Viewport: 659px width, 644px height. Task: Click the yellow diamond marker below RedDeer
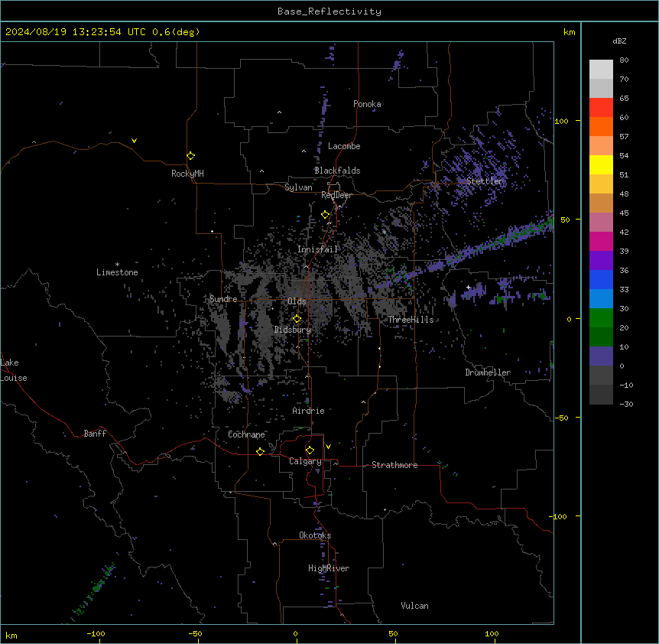click(x=326, y=215)
